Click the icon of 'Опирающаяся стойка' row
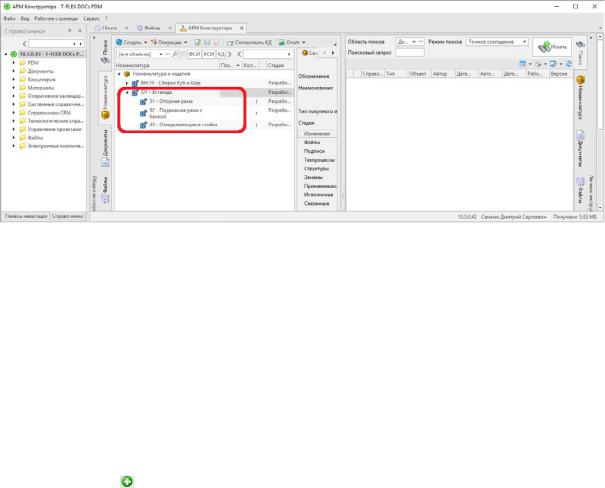Image resolution: width=605 pixels, height=488 pixels. point(143,125)
